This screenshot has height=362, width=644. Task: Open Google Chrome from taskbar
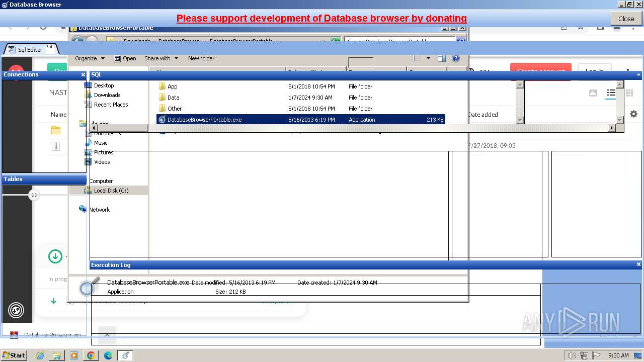(91, 355)
